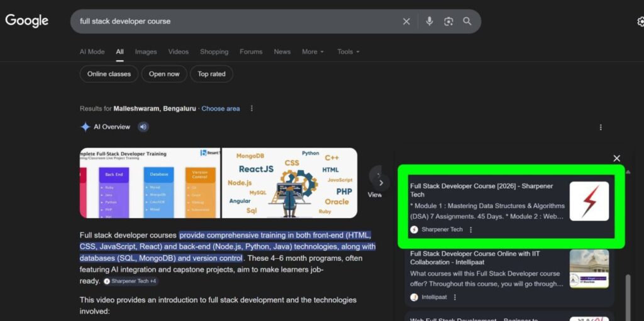The width and height of the screenshot is (644, 321).
Task: Open Search by image camera icon
Action: 448,21
